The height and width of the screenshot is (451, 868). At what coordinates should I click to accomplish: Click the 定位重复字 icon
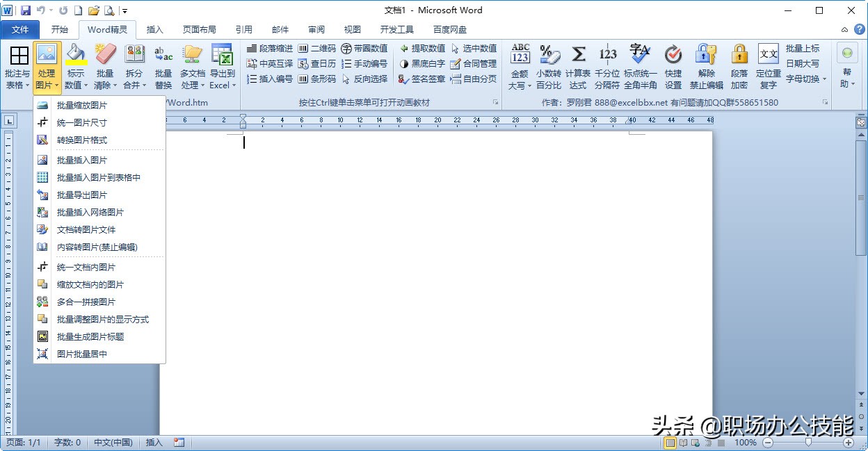768,67
